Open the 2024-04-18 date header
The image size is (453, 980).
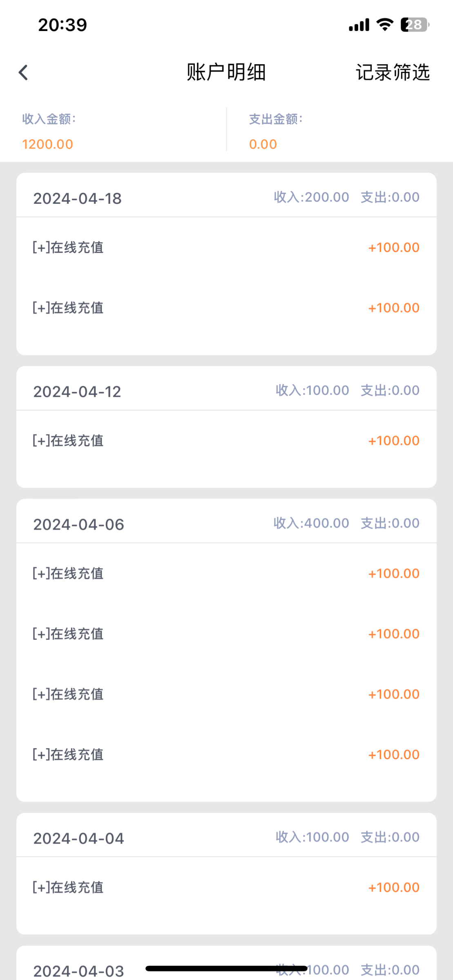tap(78, 198)
